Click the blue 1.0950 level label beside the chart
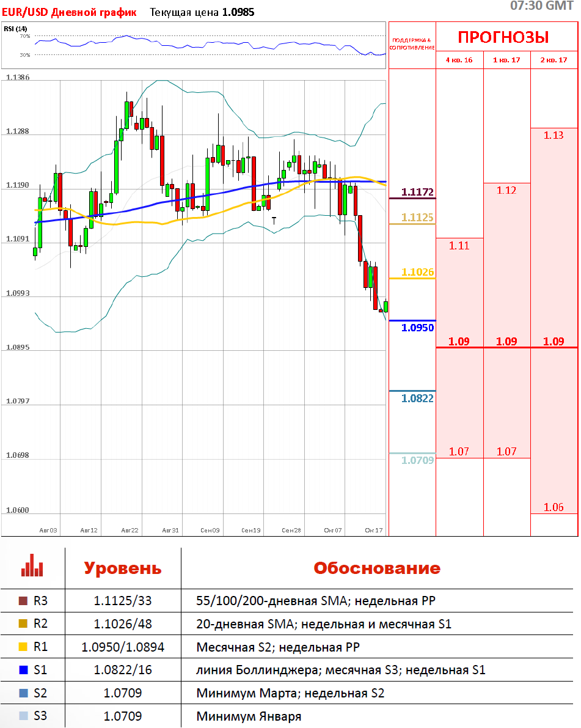Screen dimensions: 581x728 (x=417, y=328)
